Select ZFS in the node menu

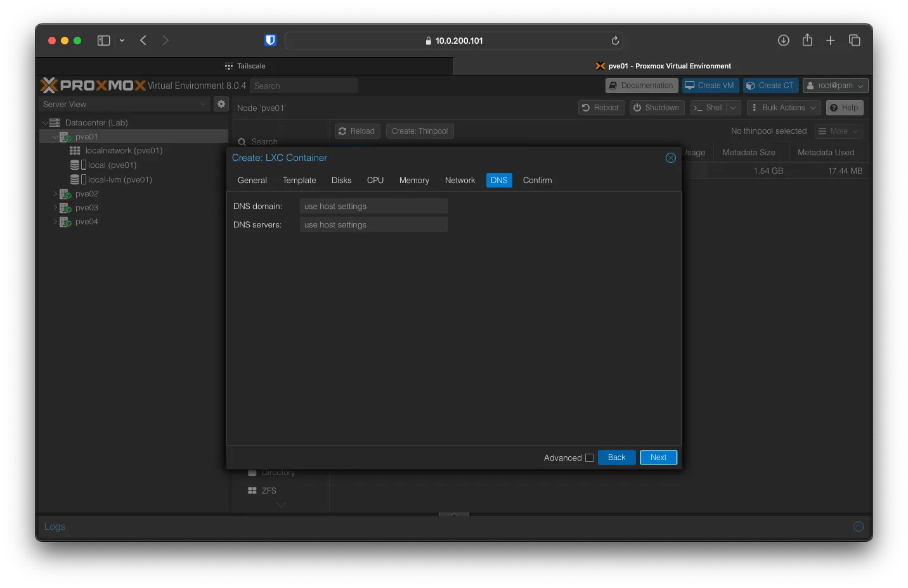click(269, 491)
